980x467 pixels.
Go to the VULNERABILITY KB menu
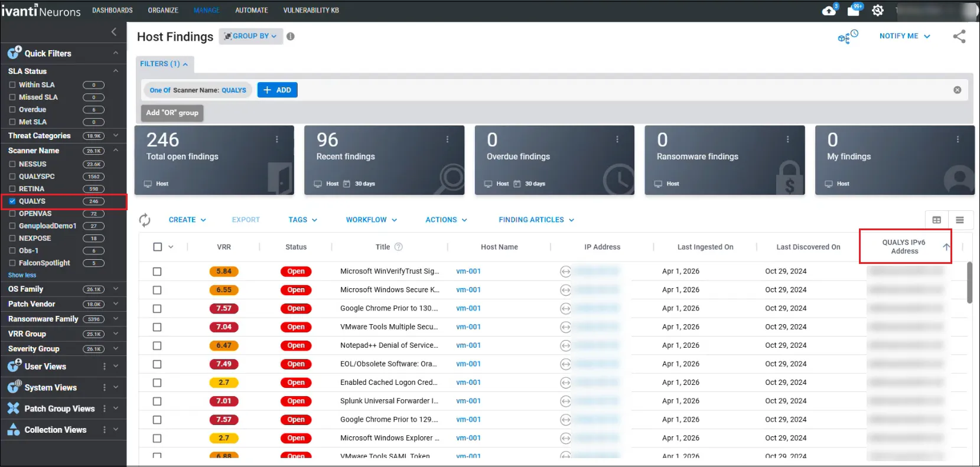coord(311,11)
